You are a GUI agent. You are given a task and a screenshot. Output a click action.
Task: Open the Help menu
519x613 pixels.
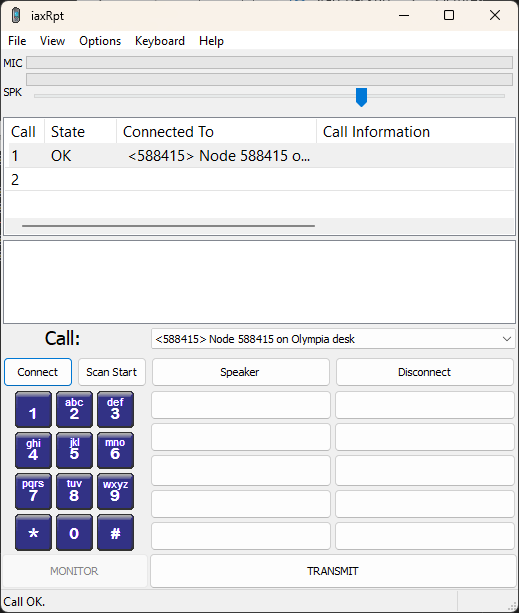211,41
